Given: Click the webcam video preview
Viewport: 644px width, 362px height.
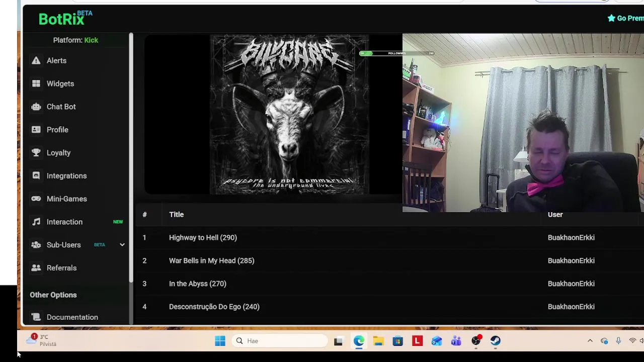Looking at the screenshot, I should (x=523, y=123).
